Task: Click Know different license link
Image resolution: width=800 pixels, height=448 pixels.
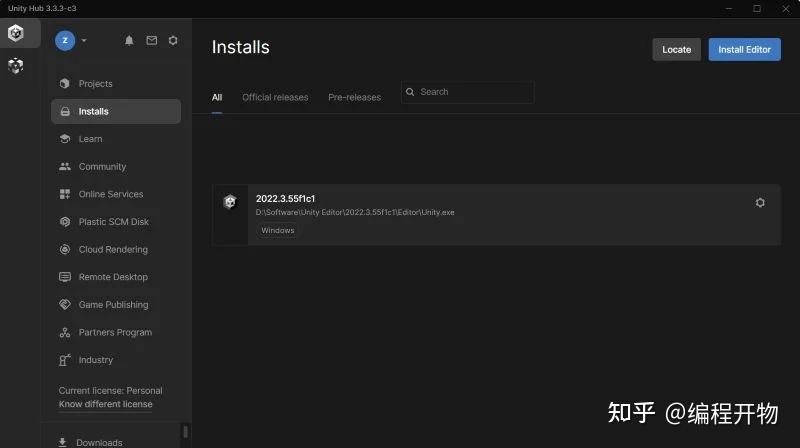Action: tap(106, 404)
